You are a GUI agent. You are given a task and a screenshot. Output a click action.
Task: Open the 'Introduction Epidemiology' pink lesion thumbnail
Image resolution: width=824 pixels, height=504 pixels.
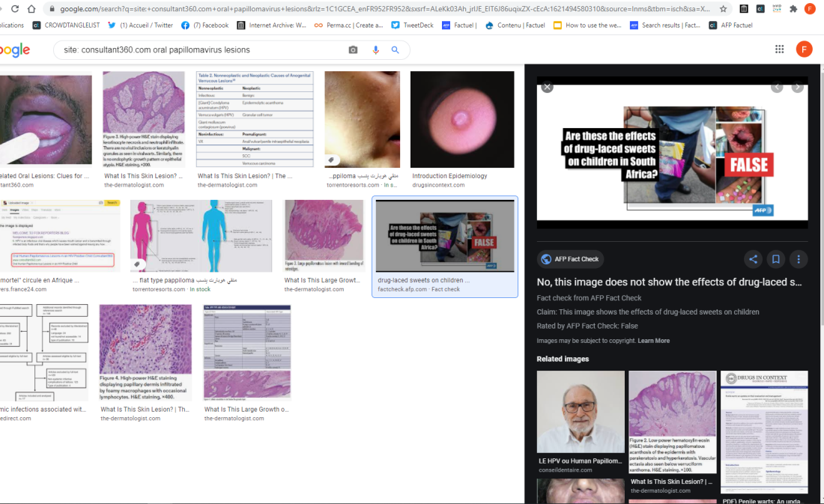(462, 120)
